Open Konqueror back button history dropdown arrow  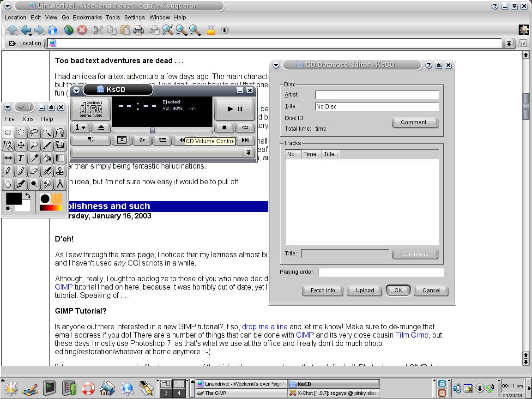tap(30, 35)
